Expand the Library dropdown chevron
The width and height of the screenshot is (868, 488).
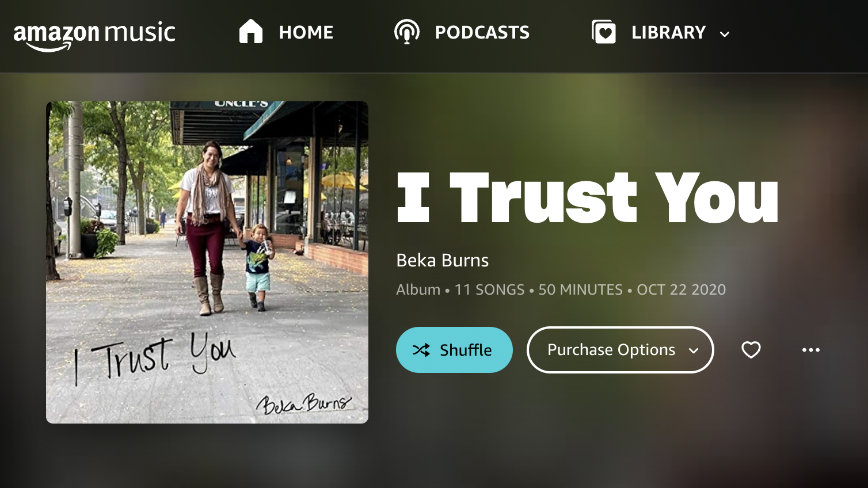(725, 34)
